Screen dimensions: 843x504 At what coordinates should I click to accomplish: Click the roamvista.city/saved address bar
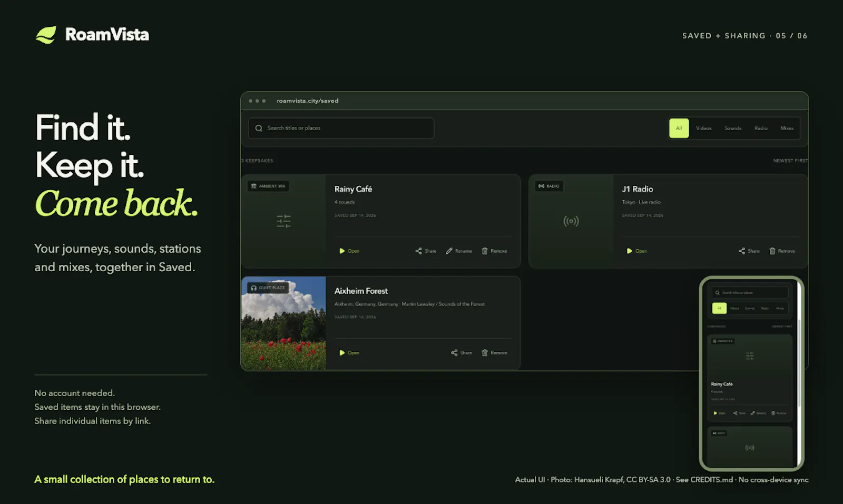click(307, 101)
